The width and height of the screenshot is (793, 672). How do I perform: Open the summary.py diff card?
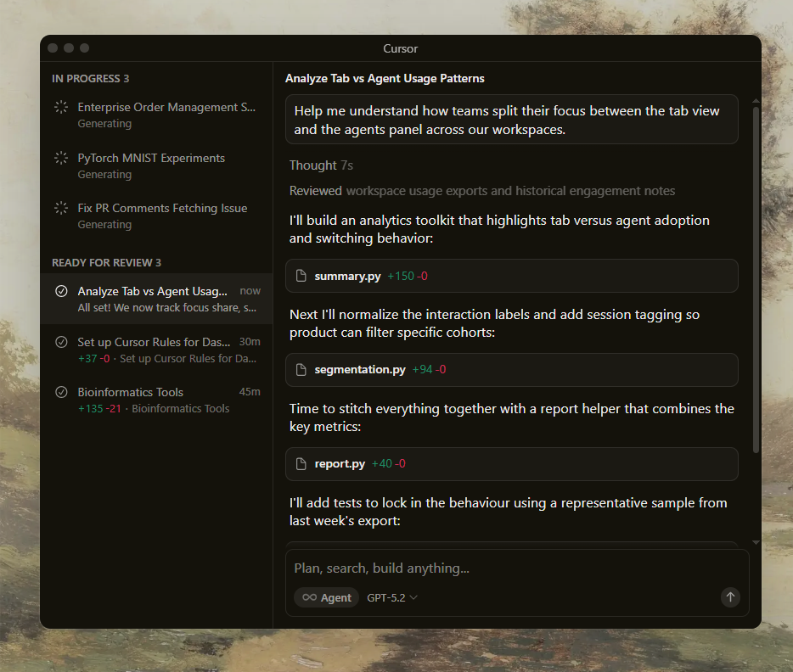pos(511,276)
